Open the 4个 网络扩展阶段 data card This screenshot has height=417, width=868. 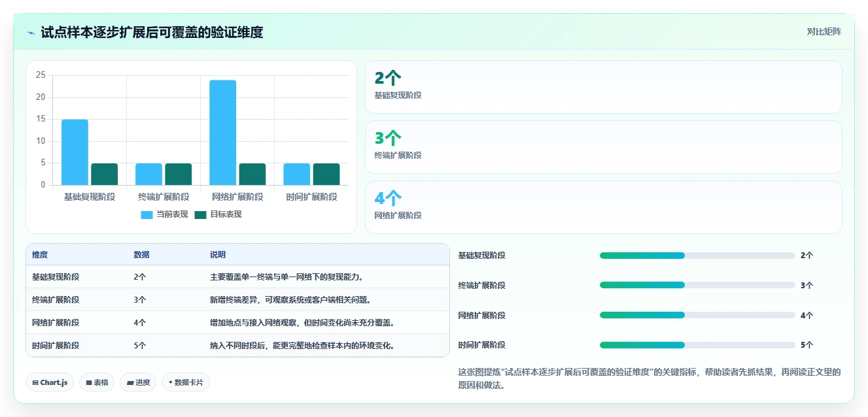click(603, 207)
